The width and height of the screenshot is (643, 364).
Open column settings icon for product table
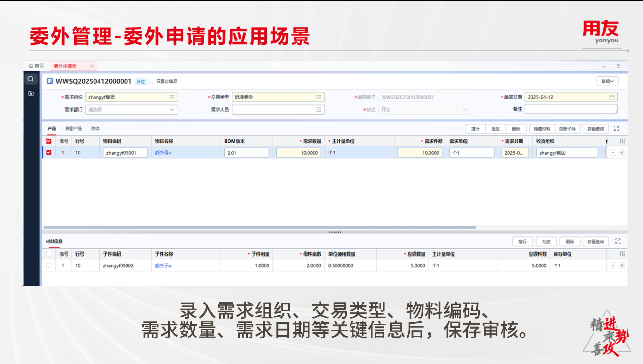[x=622, y=141]
